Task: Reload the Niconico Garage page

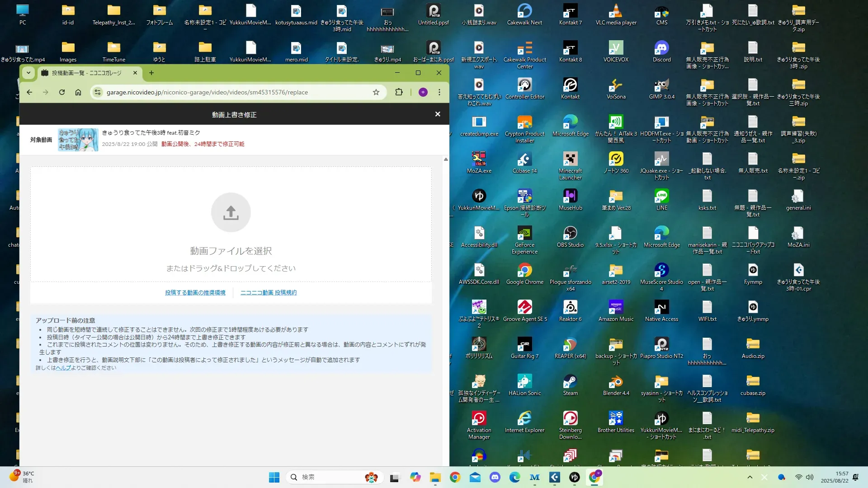Action: (62, 92)
